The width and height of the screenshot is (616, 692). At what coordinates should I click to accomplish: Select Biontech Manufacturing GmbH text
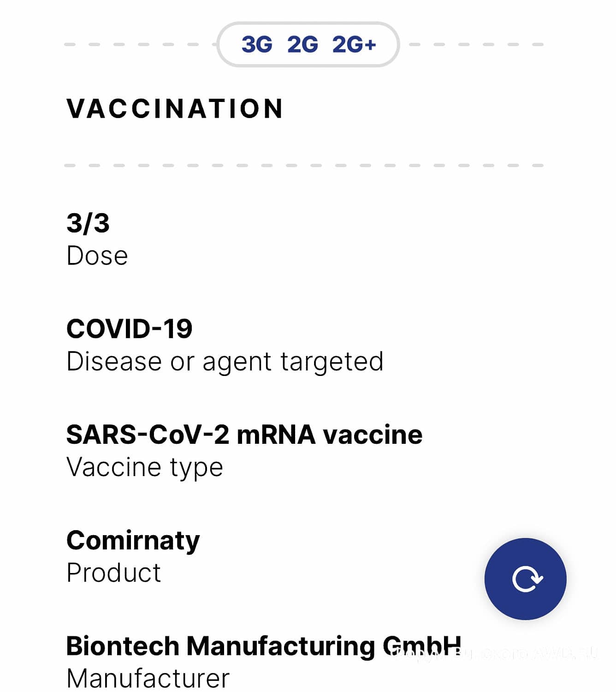pyautogui.click(x=264, y=646)
